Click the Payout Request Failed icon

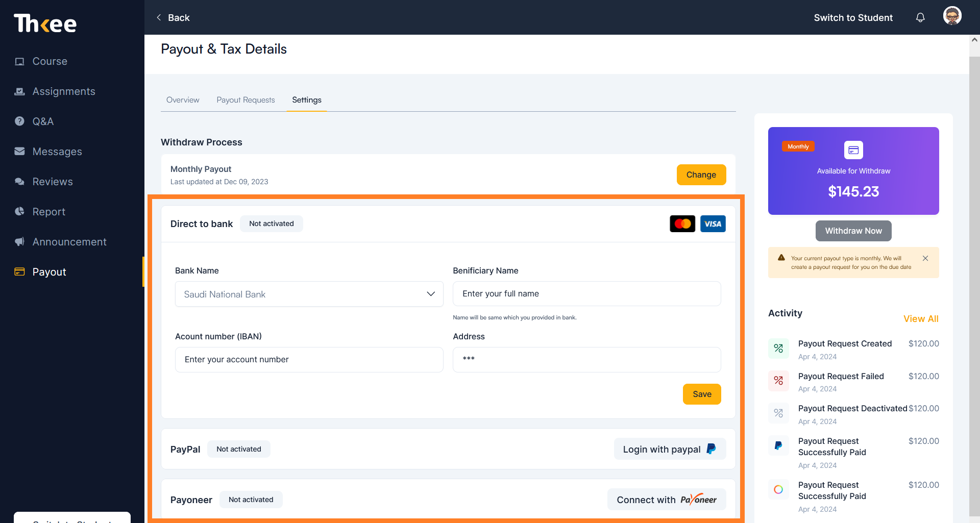[778, 381]
